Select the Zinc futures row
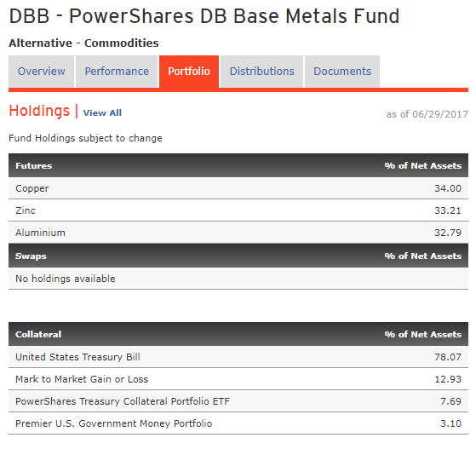This screenshot has height=449, width=476. pos(238,210)
